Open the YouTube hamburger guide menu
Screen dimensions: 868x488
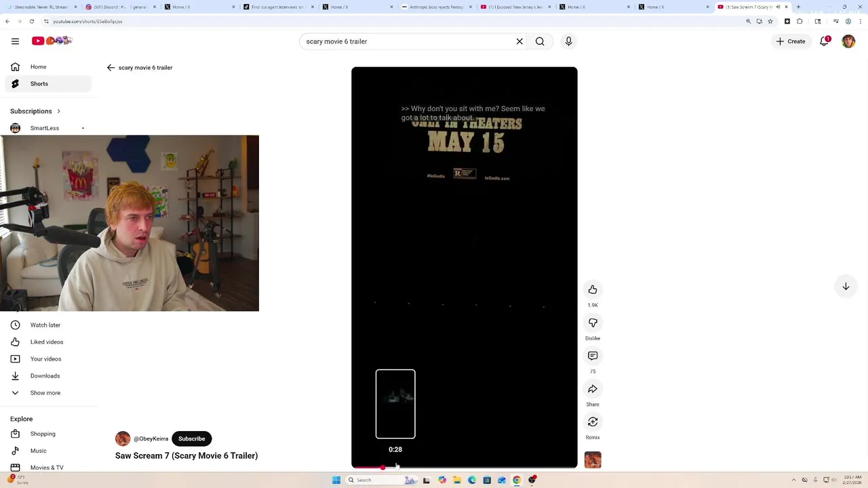[x=15, y=41]
